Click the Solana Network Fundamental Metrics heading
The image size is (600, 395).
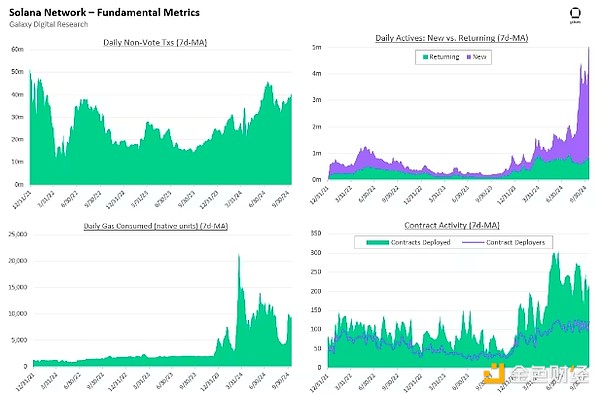104,13
